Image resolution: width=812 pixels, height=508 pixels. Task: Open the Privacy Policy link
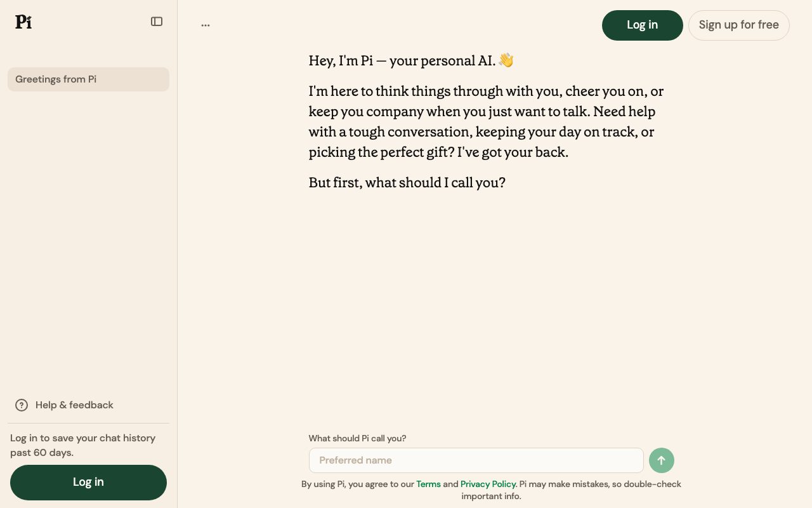pos(488,484)
